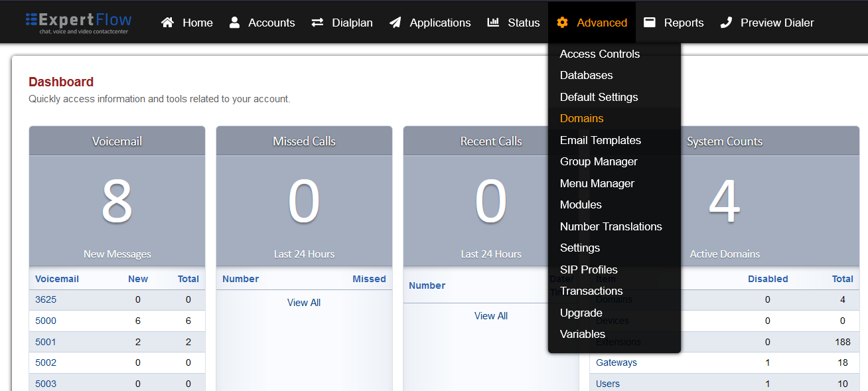The width and height of the screenshot is (868, 391).
Task: Click the Dialplan arrows icon
Action: pos(317,23)
